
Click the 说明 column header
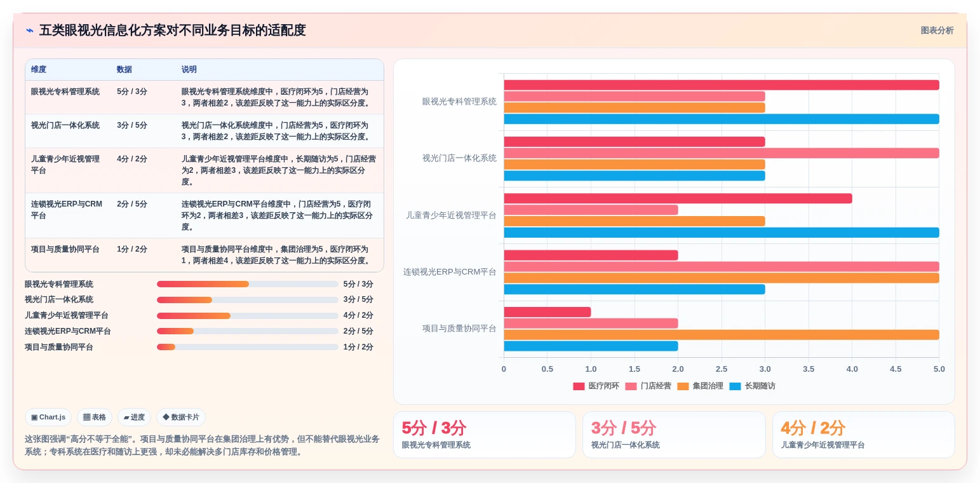(x=189, y=70)
